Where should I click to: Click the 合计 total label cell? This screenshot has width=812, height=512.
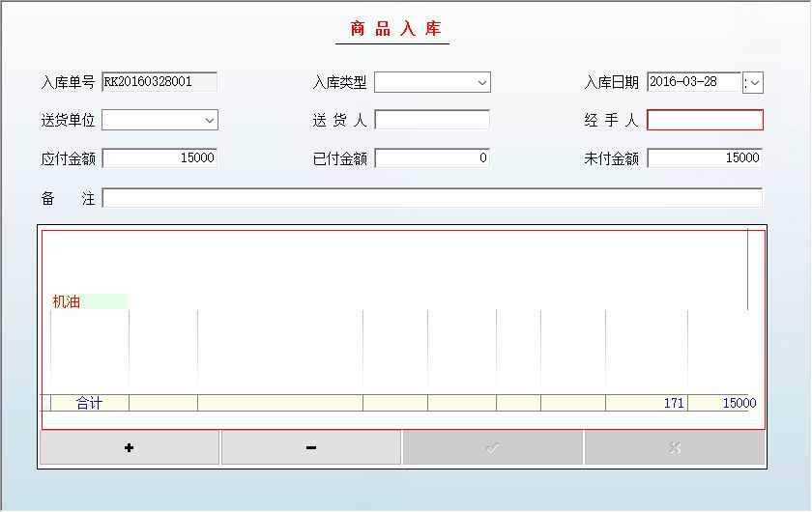click(90, 403)
